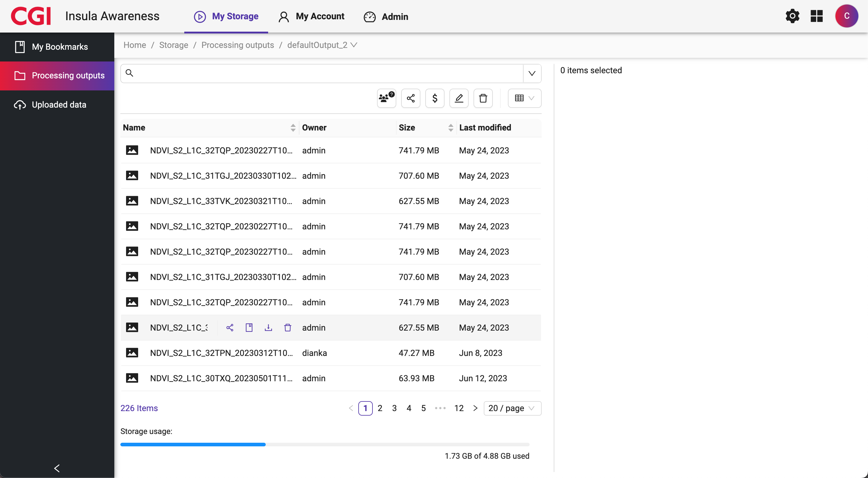This screenshot has width=868, height=478.
Task: Focus the file search input field
Action: [322, 73]
